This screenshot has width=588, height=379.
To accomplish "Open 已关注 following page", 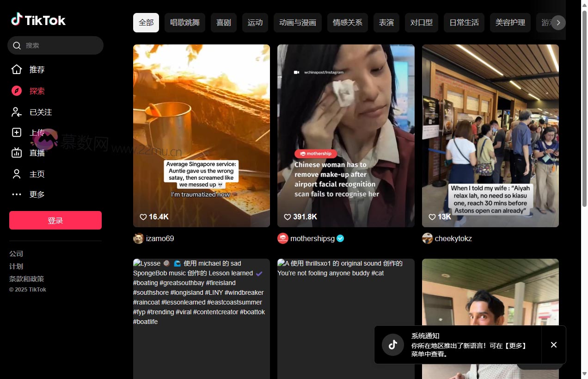I will point(40,112).
